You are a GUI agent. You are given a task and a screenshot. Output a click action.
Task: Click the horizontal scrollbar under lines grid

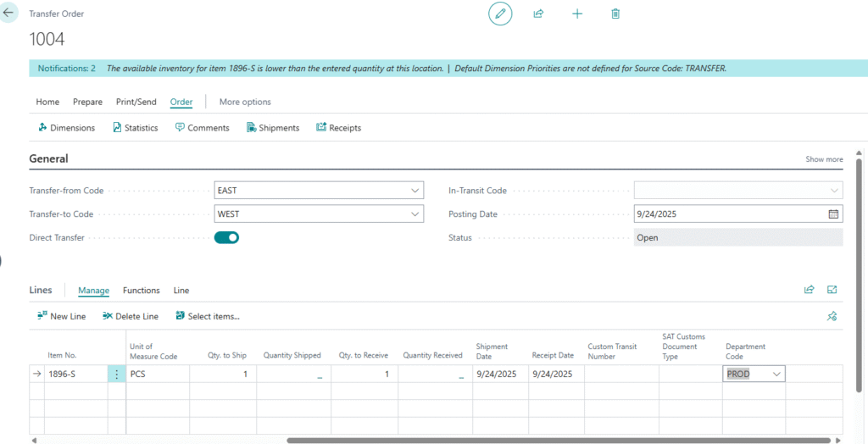pos(559,441)
